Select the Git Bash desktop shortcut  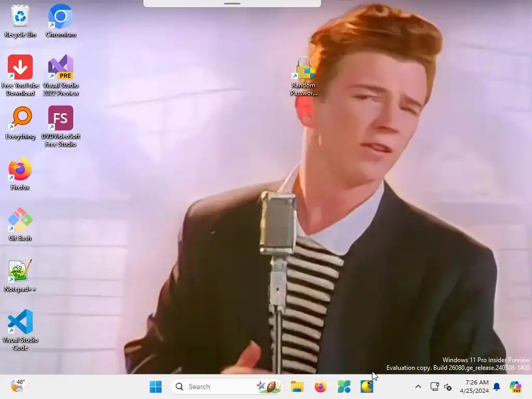click(20, 224)
